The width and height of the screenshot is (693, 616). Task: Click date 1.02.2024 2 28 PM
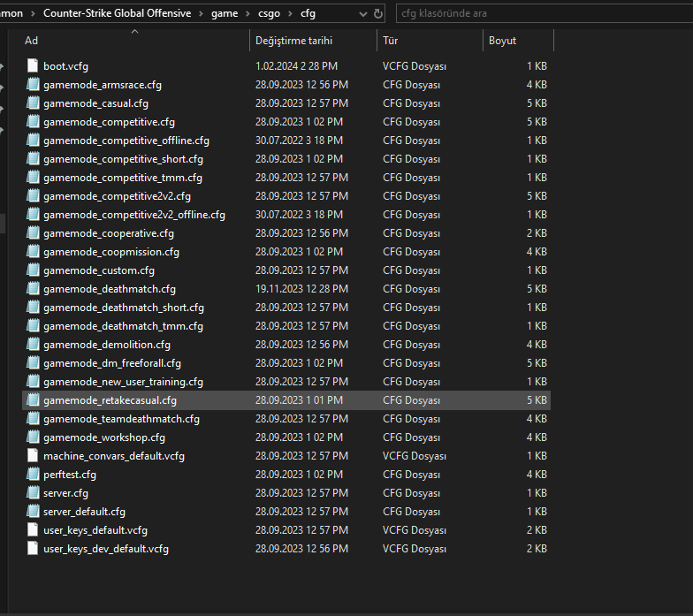297,65
